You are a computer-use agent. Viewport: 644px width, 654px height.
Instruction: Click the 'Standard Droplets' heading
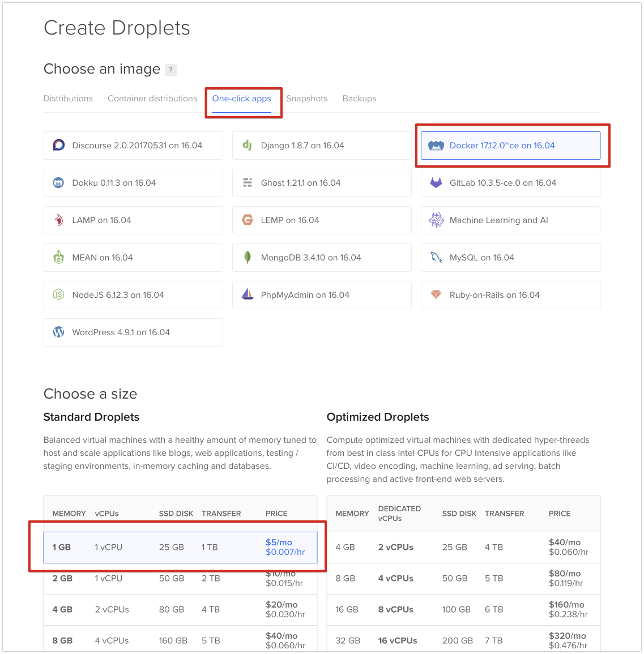[91, 417]
